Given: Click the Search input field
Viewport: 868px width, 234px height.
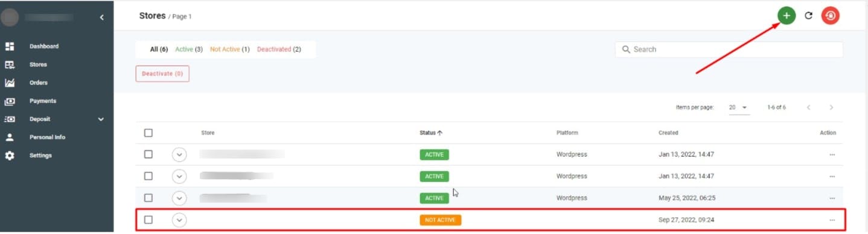Looking at the screenshot, I should [729, 49].
